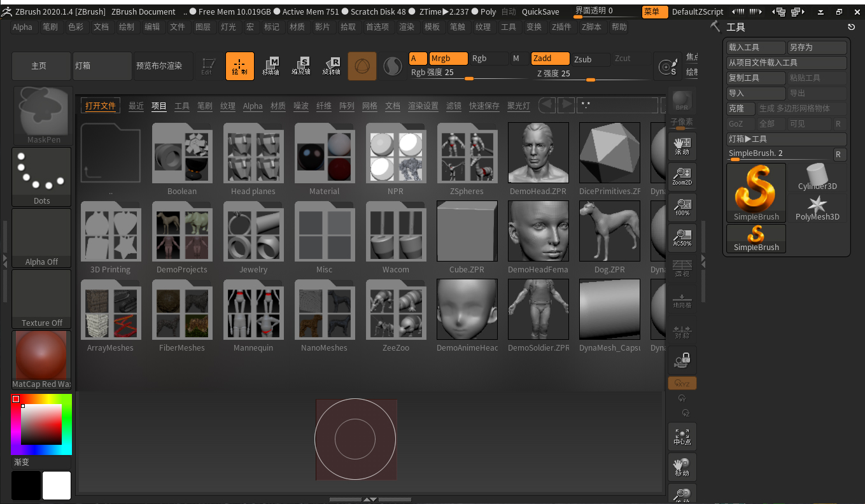Click 另存为 save as button
The height and width of the screenshot is (504, 865).
(x=817, y=47)
